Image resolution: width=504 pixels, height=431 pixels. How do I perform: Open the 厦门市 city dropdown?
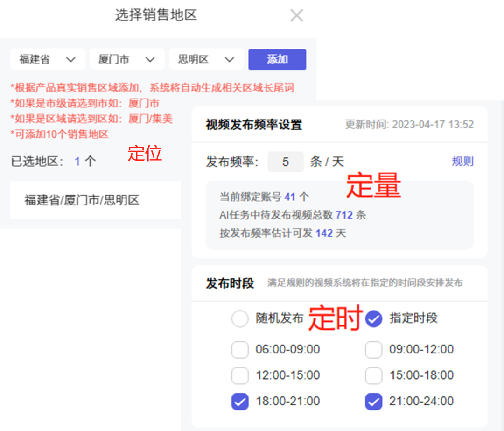pyautogui.click(x=127, y=59)
